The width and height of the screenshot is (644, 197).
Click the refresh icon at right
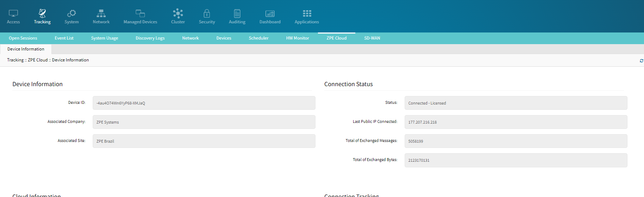click(641, 61)
